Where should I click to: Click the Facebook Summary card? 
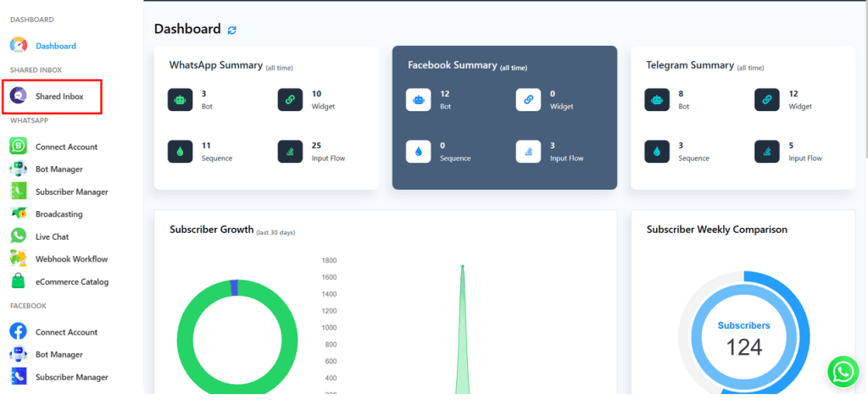504,117
